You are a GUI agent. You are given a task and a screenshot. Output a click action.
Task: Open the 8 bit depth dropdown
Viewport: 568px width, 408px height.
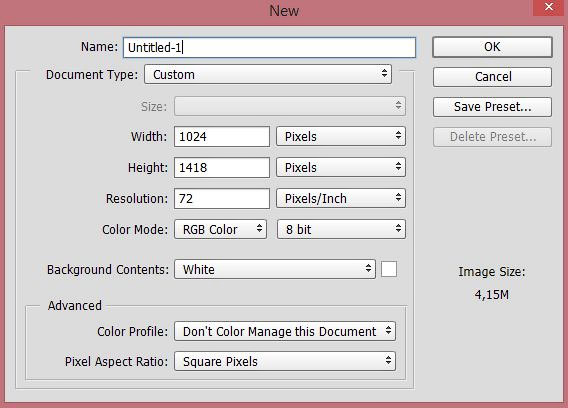[341, 229]
